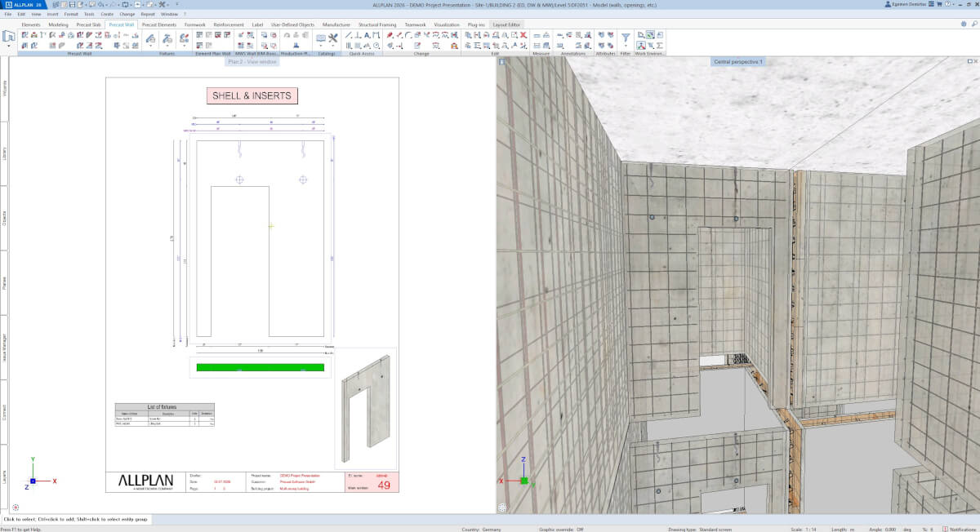
Task: Click the funnel Filter icon in the ribbon
Action: [626, 37]
